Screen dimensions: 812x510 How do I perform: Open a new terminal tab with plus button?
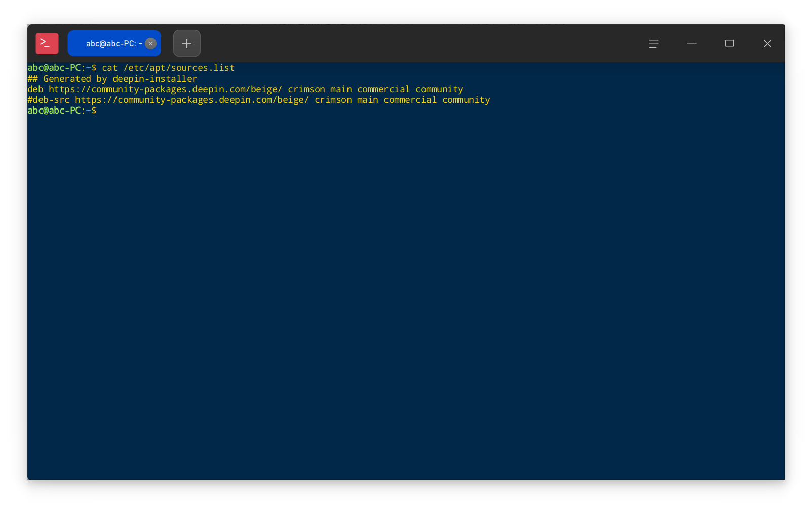(x=187, y=44)
